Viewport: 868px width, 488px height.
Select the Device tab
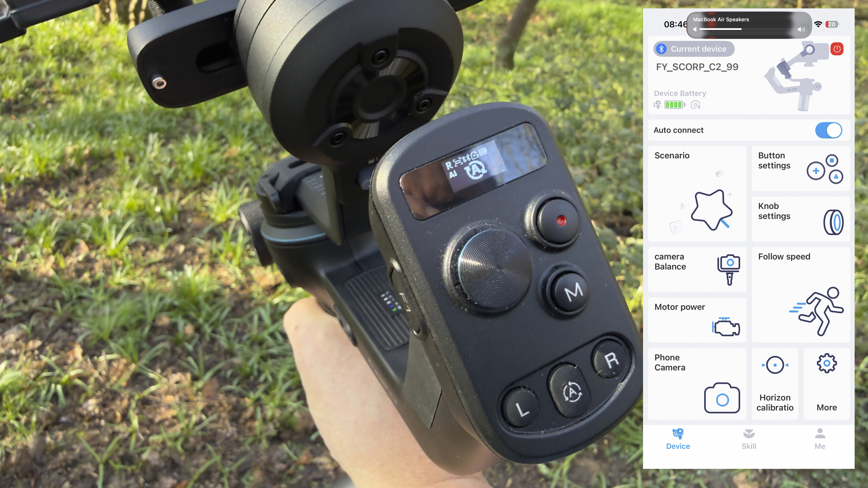click(678, 439)
